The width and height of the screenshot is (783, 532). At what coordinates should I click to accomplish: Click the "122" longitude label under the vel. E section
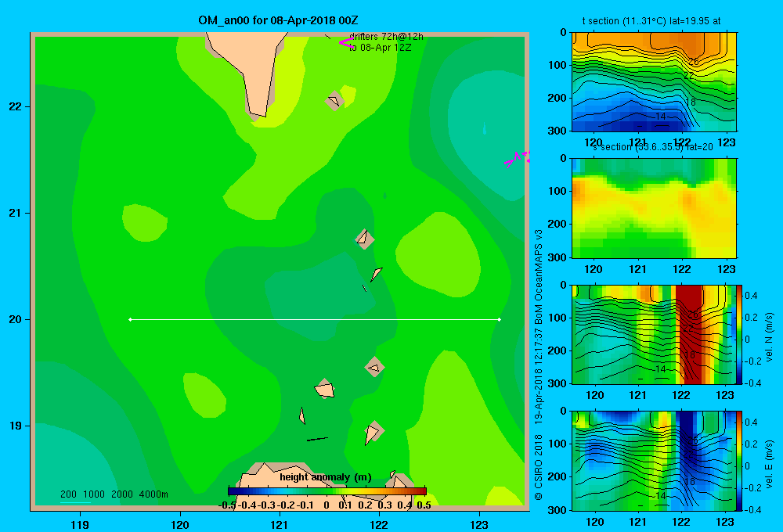click(682, 522)
